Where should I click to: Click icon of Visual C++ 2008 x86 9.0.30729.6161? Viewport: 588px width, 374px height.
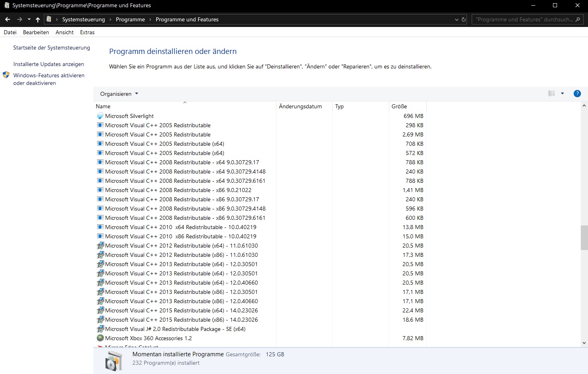[x=100, y=218]
